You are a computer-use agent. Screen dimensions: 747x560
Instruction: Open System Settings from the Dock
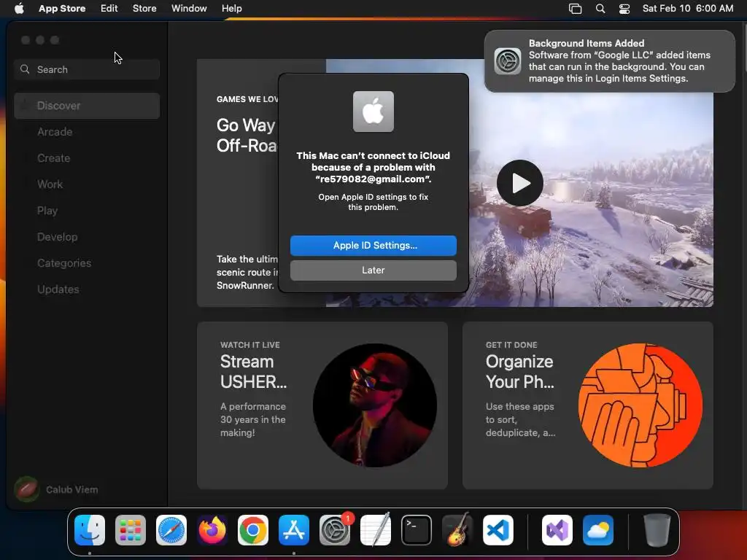[x=334, y=530]
